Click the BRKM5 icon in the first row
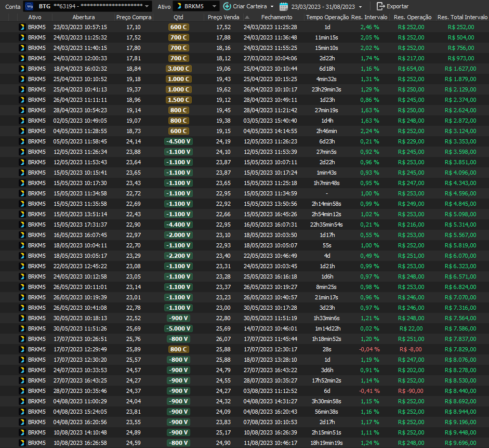Image resolution: width=489 pixels, height=448 pixels. (22, 27)
